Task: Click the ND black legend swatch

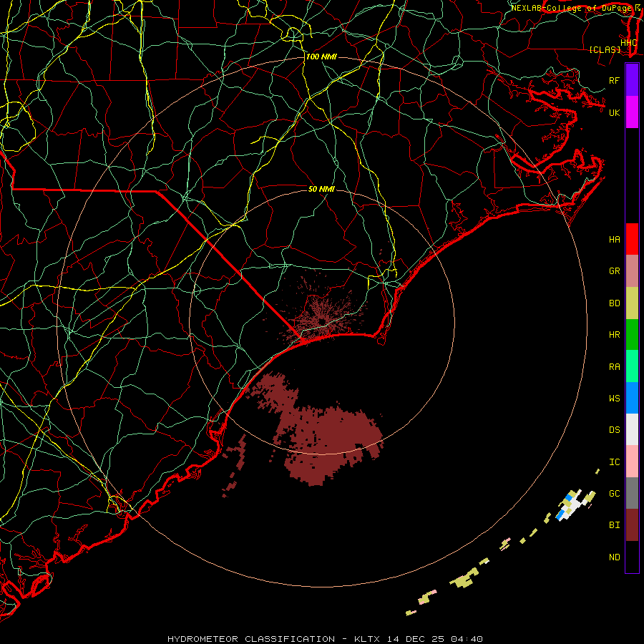Action: [632, 557]
